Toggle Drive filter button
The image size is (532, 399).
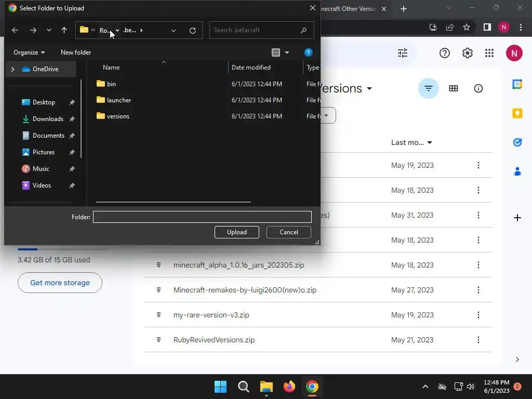click(429, 88)
